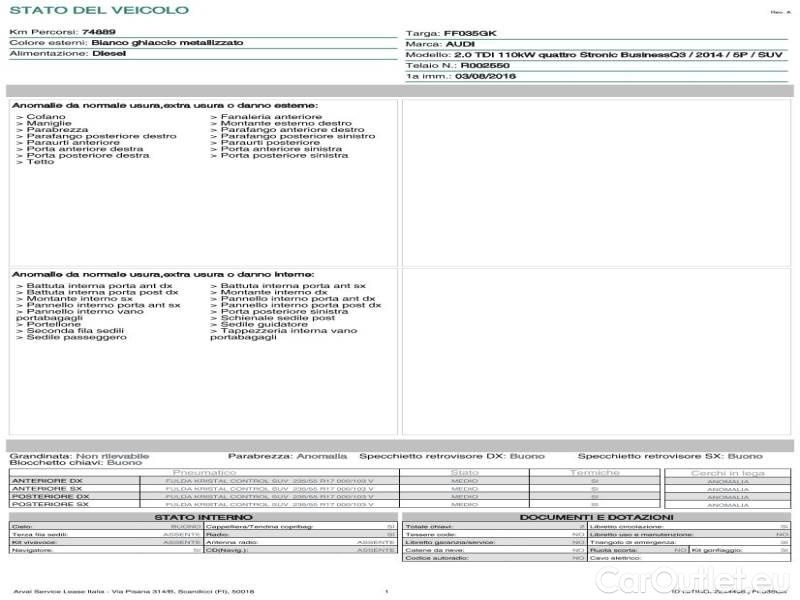
Task: Click Battuta interna porta ant sx
Action: (x=288, y=286)
